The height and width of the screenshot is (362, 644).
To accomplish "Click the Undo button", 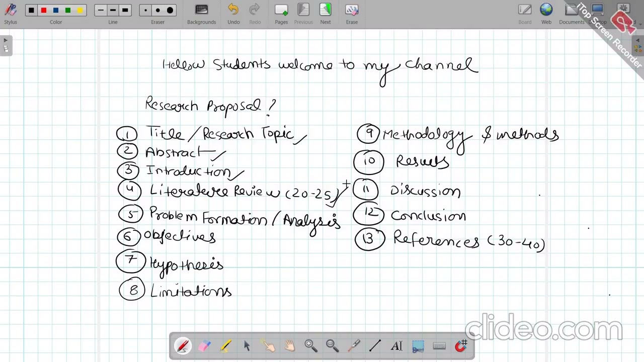I will (x=233, y=14).
